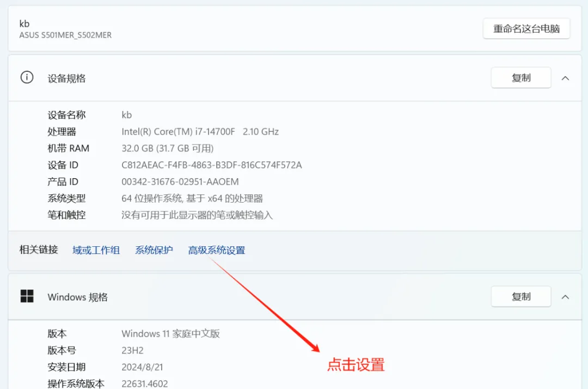Click the rename this PC button
The height and width of the screenshot is (389, 588).
[526, 28]
